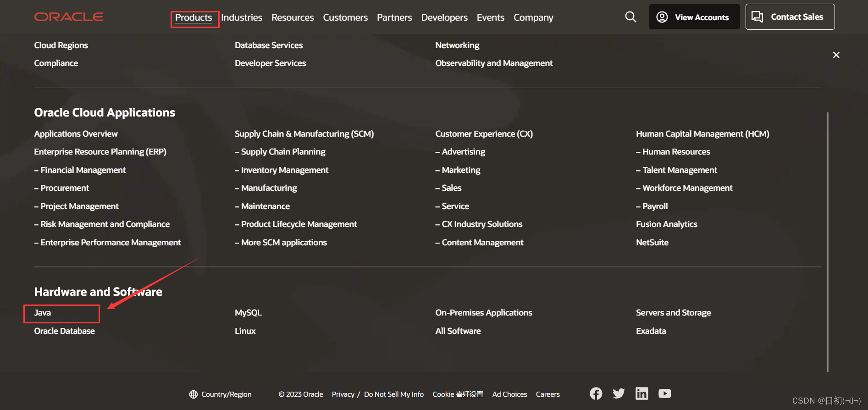868x410 pixels.
Task: Open the Linux link
Action: tap(245, 331)
